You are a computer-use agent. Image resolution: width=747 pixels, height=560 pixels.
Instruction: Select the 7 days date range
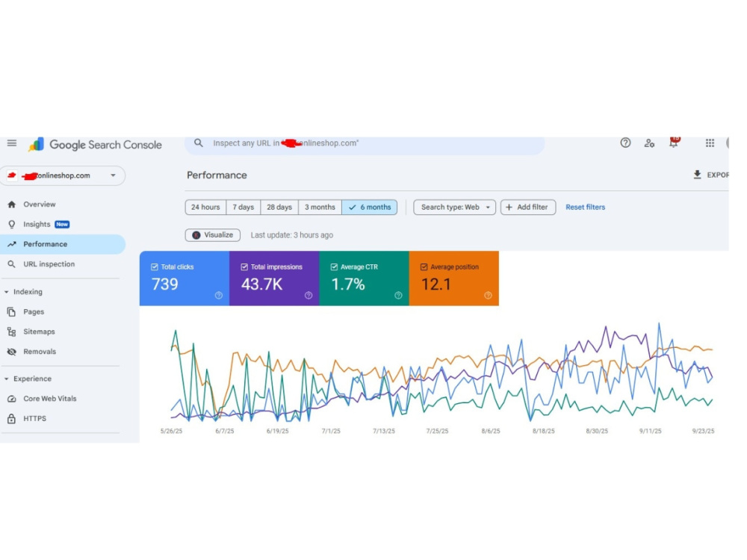[244, 207]
